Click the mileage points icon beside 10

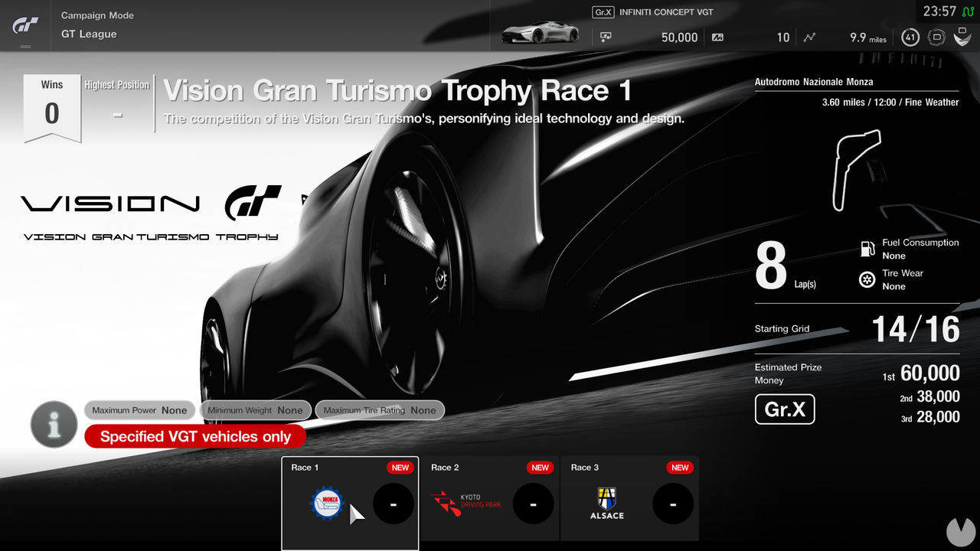(717, 37)
